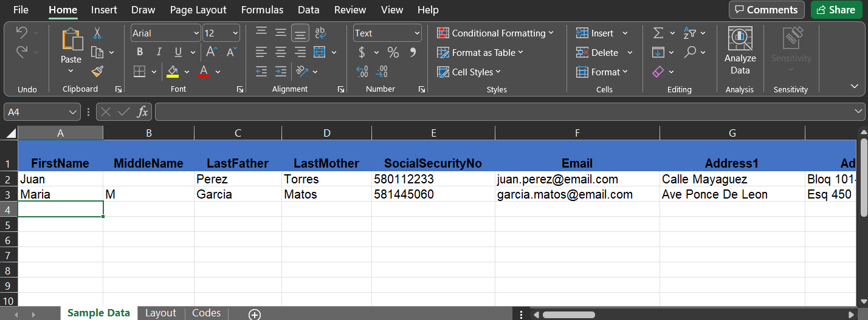The image size is (868, 320).
Task: Activate the Format Painter brush
Action: coord(97,72)
